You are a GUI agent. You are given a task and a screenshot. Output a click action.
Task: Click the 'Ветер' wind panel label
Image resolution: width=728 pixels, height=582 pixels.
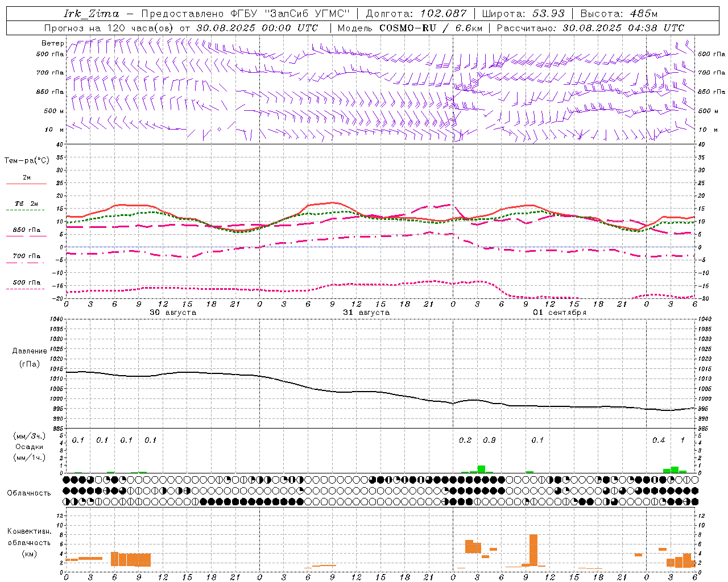click(x=52, y=43)
